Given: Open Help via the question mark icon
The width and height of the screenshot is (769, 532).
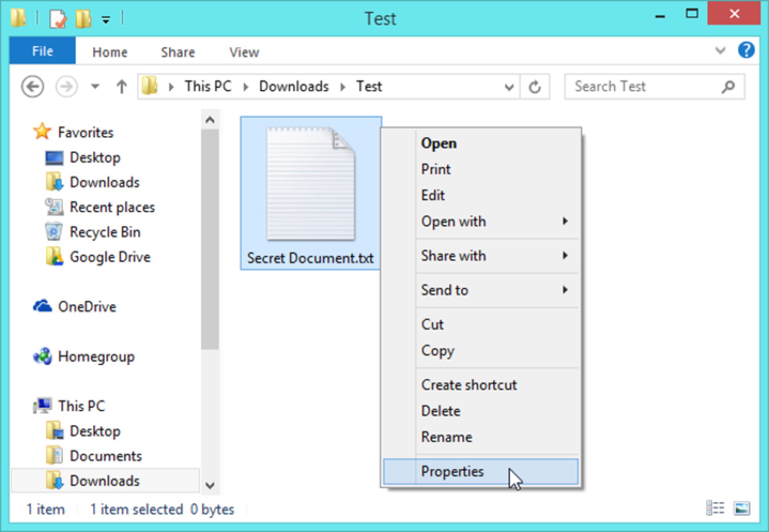Looking at the screenshot, I should click(746, 50).
